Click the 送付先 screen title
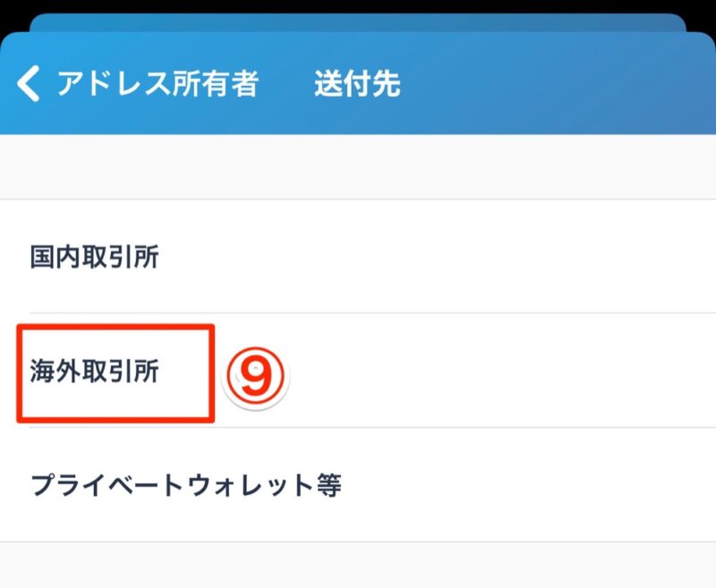716x588 pixels. (357, 83)
